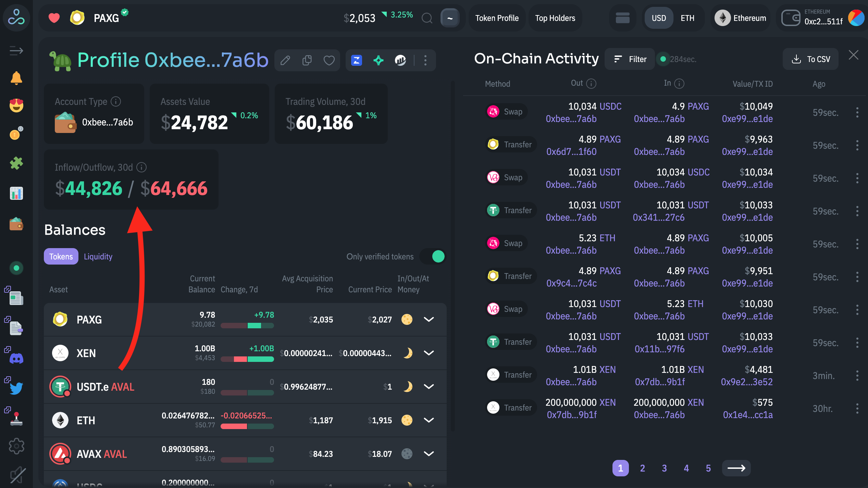Open the Twitter bird icon in sidebar
Viewport: 868px width, 488px height.
click(16, 388)
